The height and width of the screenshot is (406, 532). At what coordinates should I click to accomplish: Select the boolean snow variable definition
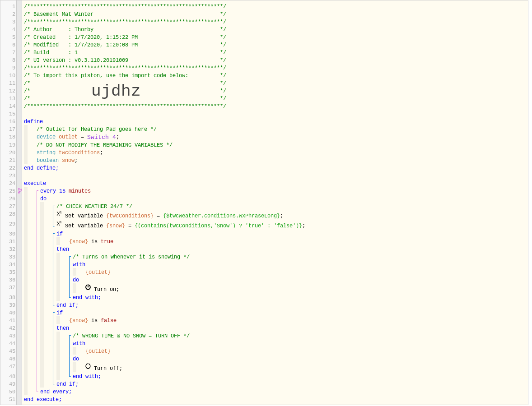[x=57, y=161]
